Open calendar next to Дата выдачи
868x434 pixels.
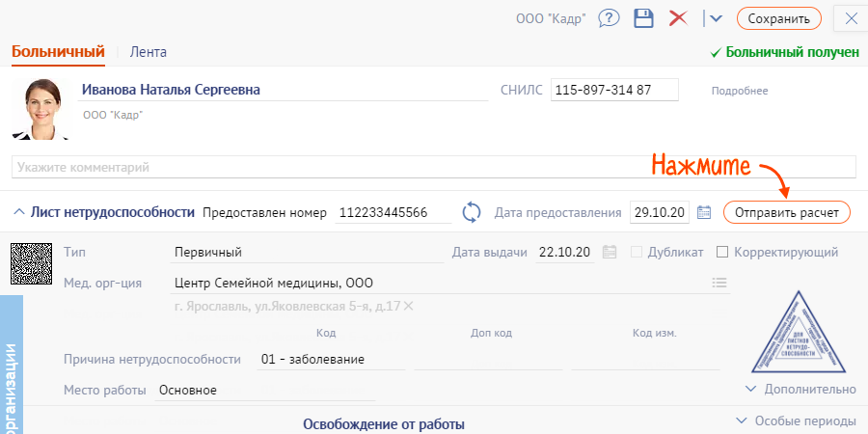609,253
